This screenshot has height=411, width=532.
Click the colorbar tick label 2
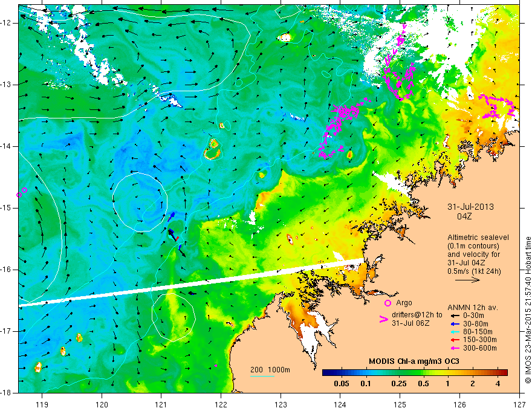[x=473, y=384]
